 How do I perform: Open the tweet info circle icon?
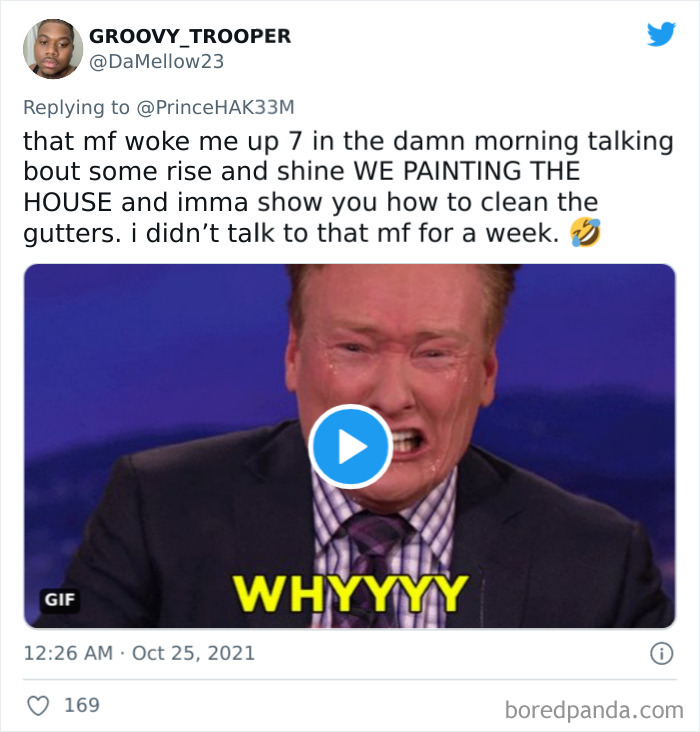click(662, 653)
